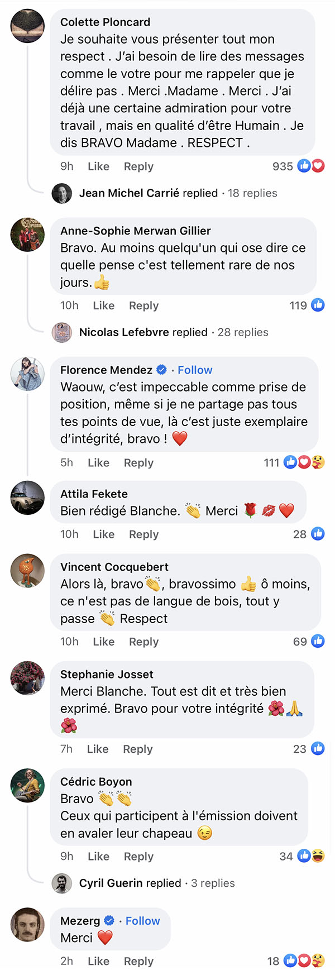The image size is (335, 980).
Task: Follow Florence Mendez
Action: [195, 370]
